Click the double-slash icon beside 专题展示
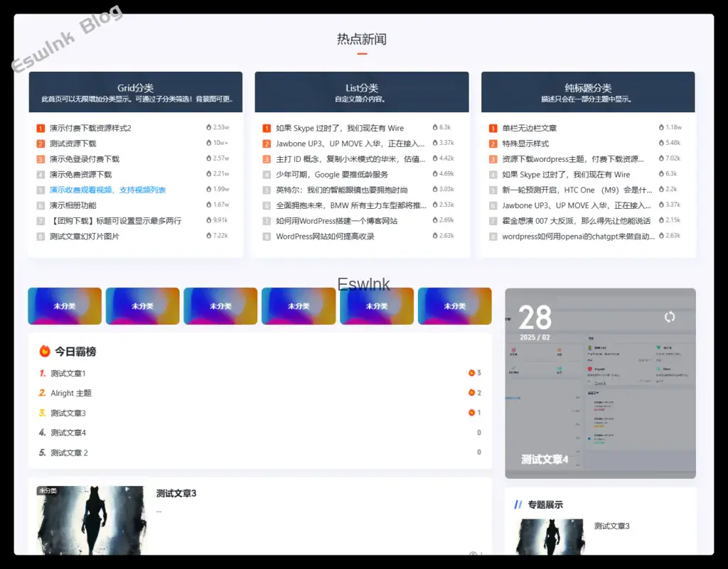 [518, 505]
